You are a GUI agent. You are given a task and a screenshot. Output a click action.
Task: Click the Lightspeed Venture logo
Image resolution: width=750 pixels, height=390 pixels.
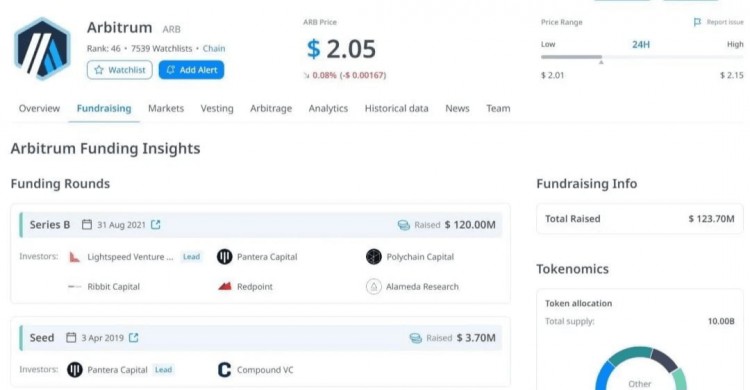point(75,257)
